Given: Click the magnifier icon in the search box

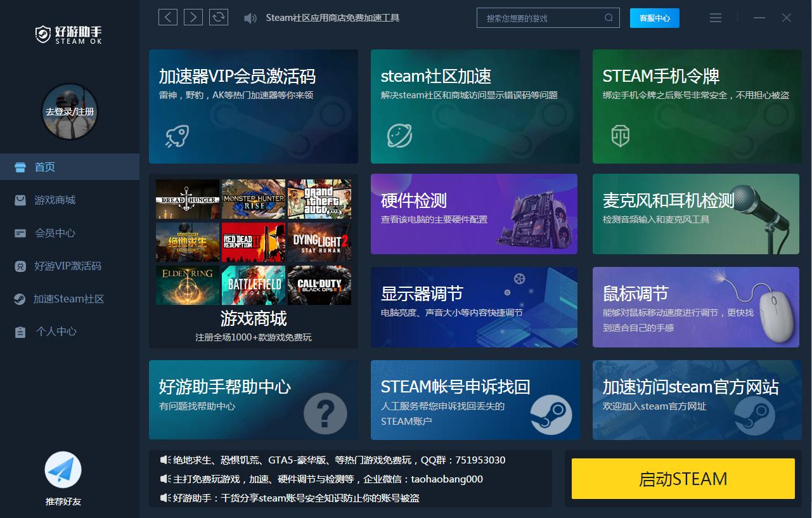Looking at the screenshot, I should (609, 18).
